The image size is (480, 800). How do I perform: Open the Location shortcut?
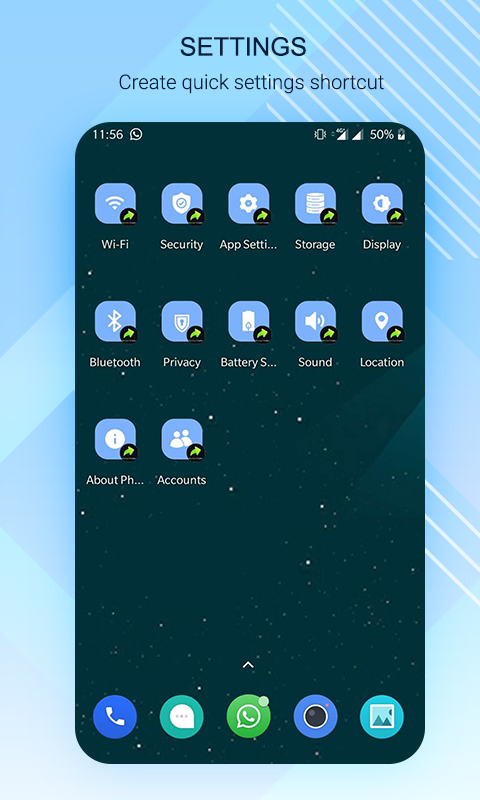(x=383, y=322)
